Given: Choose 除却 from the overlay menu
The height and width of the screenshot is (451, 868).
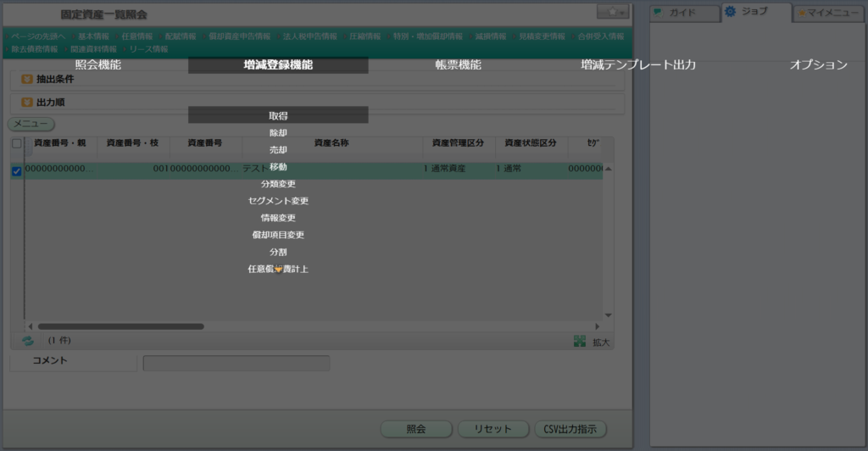Looking at the screenshot, I should [278, 133].
